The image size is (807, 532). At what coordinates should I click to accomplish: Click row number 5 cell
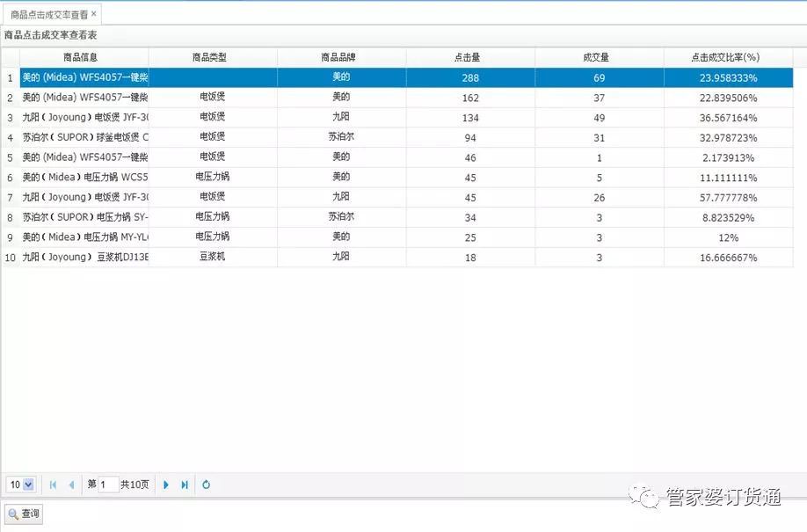click(11, 157)
